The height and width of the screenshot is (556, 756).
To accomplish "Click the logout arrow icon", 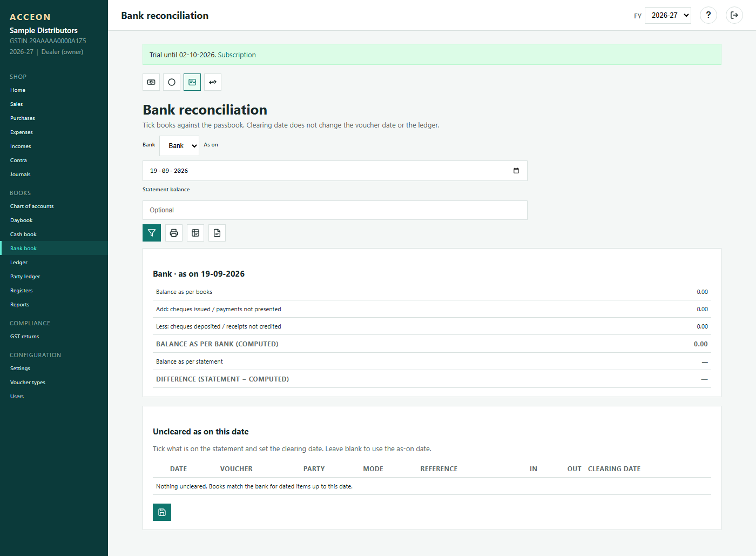I will coord(734,15).
